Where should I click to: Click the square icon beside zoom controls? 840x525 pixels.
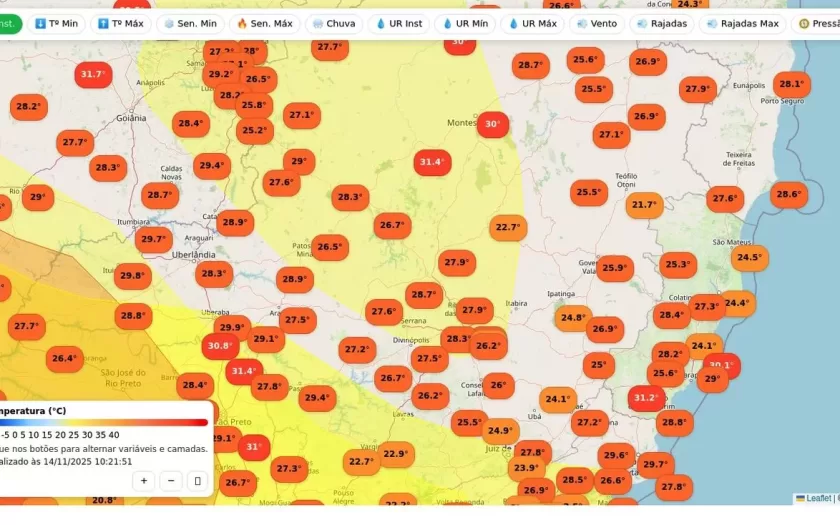198,481
